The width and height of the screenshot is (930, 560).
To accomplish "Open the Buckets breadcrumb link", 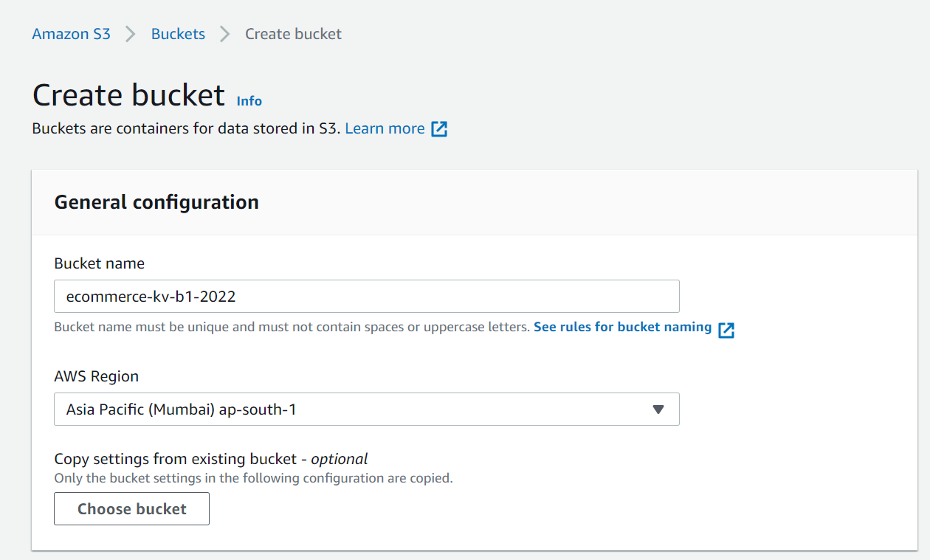I will pos(178,33).
